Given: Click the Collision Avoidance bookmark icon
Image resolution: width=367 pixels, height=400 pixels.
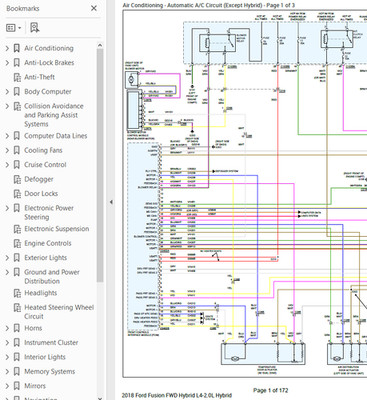Looking at the screenshot, I should point(17,106).
